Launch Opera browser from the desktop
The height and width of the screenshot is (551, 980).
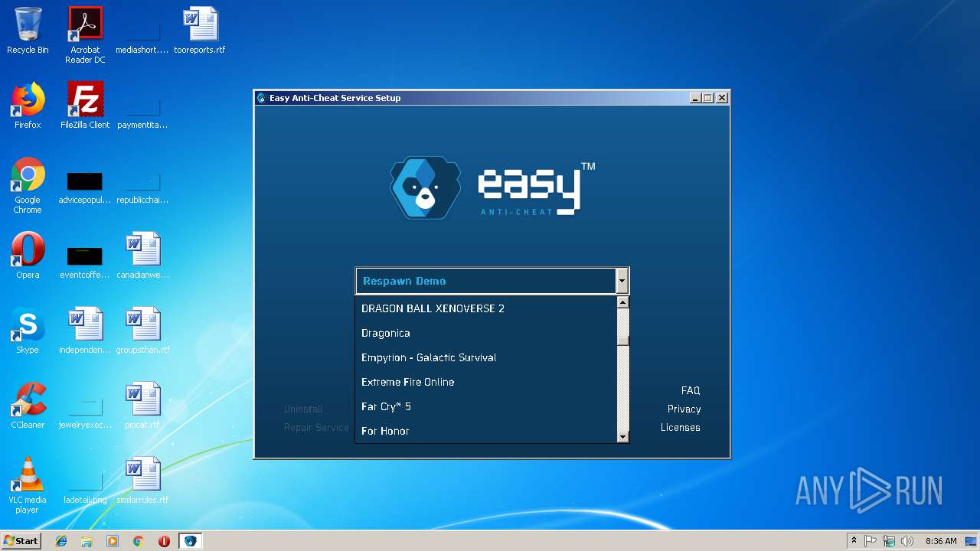(x=28, y=256)
